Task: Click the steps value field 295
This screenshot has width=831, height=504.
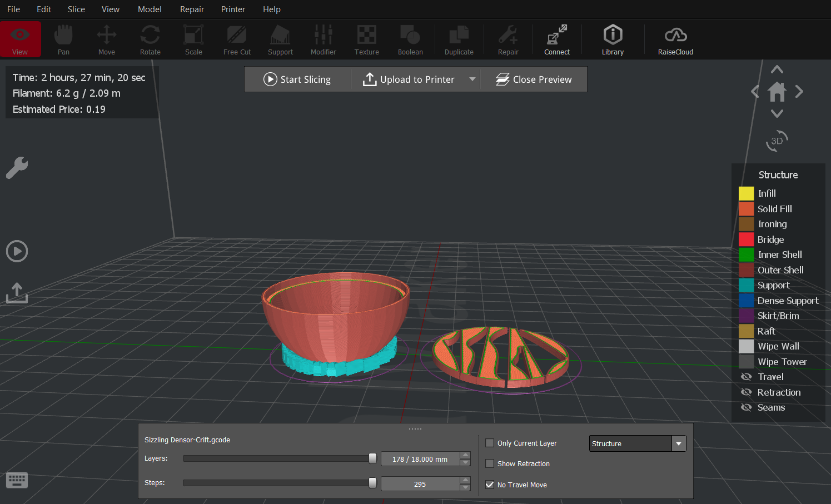Action: click(420, 484)
